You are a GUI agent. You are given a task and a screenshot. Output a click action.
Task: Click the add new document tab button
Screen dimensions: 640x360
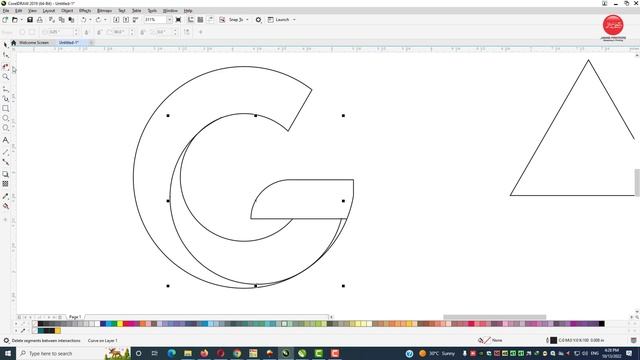(x=91, y=42)
